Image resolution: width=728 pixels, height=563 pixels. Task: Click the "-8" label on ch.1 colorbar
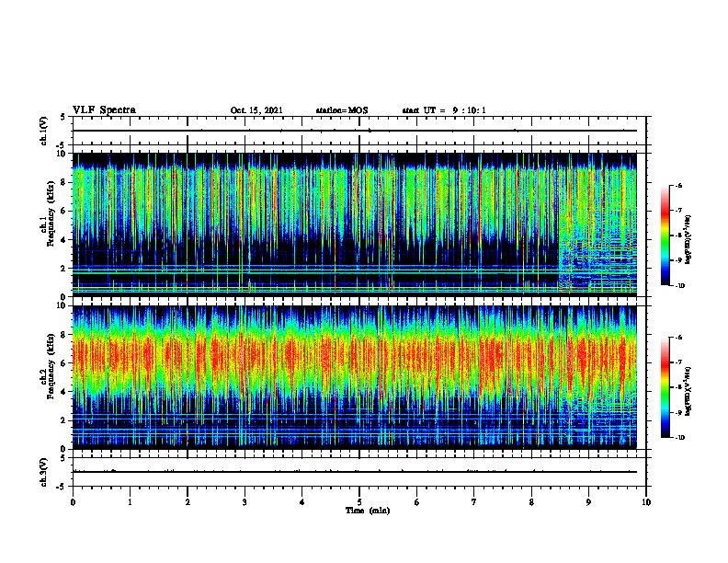(x=678, y=236)
